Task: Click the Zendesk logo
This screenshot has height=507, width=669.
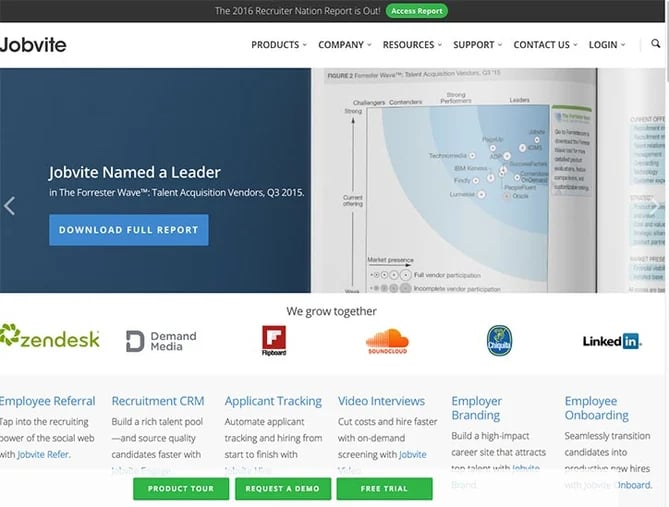Action: click(50, 339)
